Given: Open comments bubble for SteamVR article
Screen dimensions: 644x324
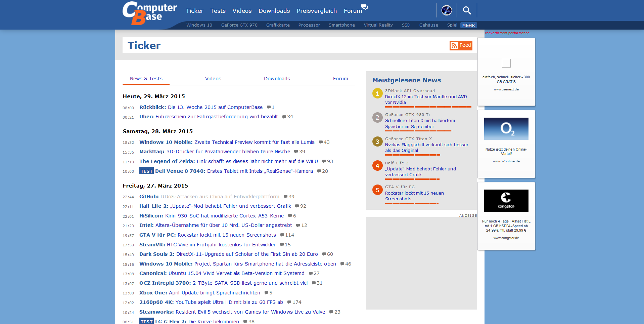Looking at the screenshot, I should [282, 245].
